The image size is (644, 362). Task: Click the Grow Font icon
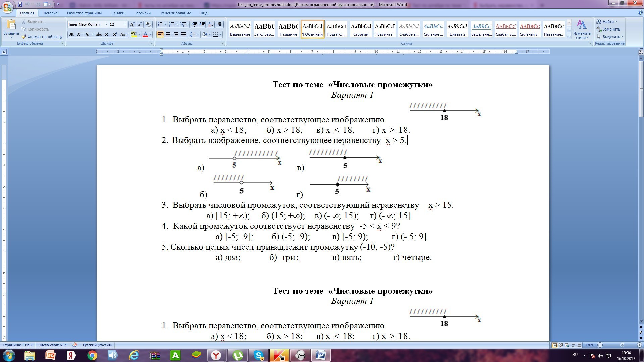tap(132, 24)
